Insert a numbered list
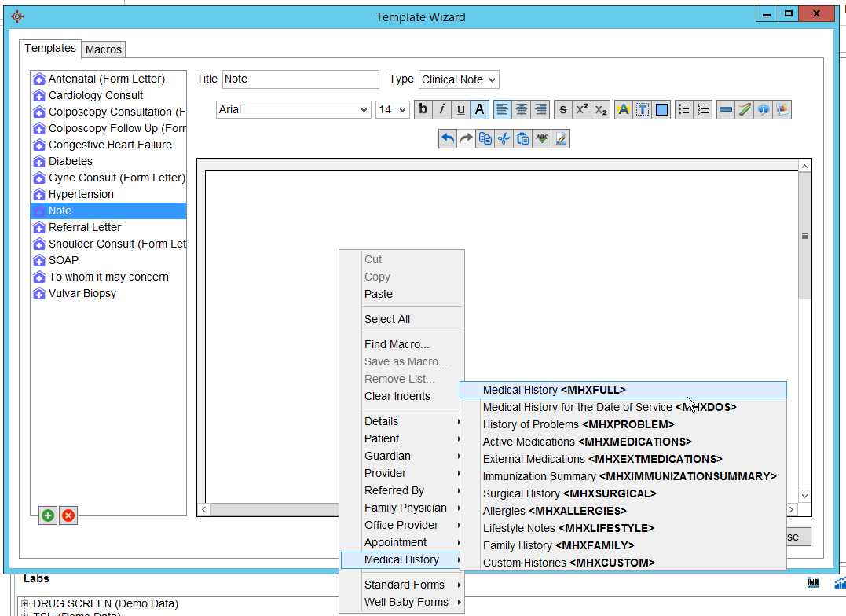This screenshot has width=846, height=616. [703, 109]
